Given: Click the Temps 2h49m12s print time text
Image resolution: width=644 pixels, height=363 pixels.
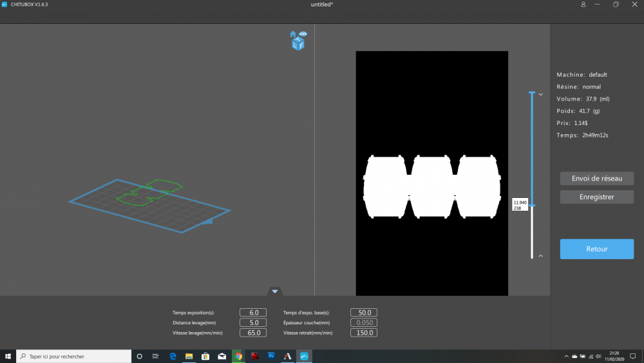Looking at the screenshot, I should coord(582,135).
